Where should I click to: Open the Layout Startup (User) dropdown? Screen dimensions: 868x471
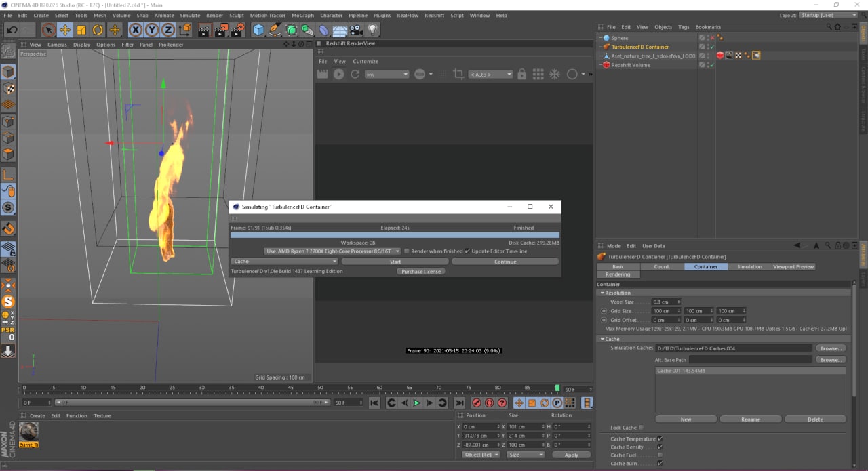(x=828, y=15)
